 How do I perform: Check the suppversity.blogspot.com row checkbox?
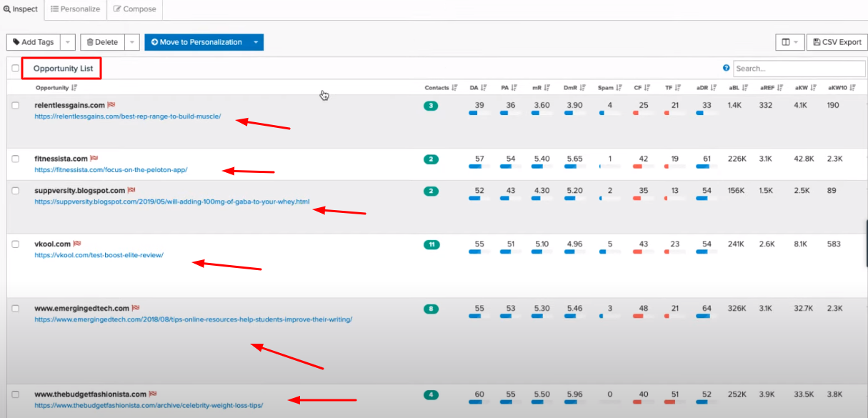16,191
